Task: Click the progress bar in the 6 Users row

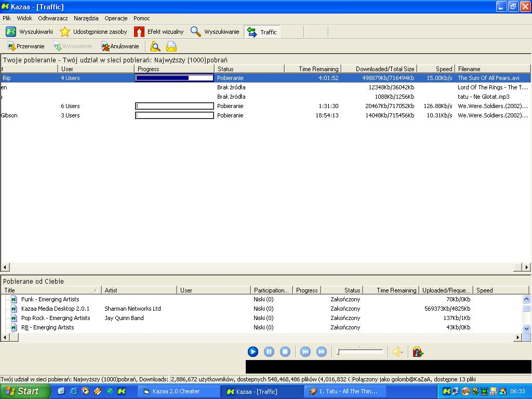Action: (175, 106)
